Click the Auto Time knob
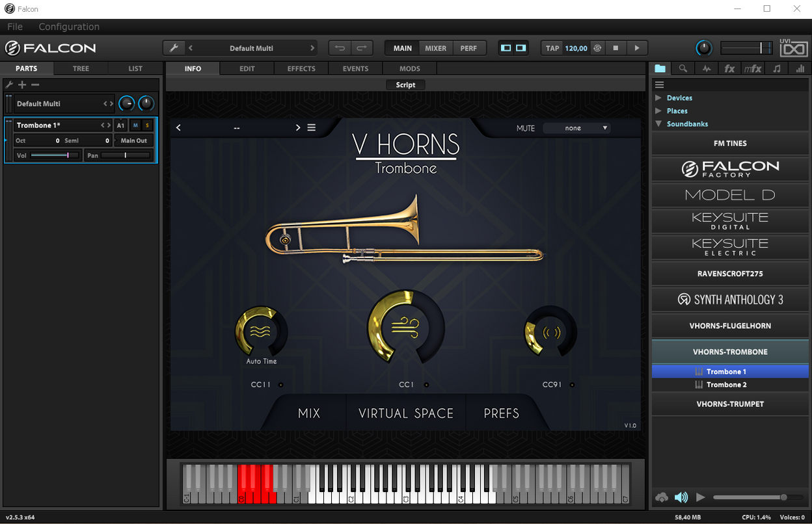 coord(261,331)
